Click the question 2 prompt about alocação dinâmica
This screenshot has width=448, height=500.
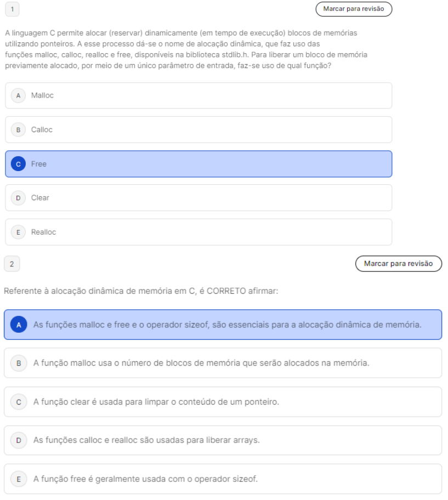tap(141, 291)
